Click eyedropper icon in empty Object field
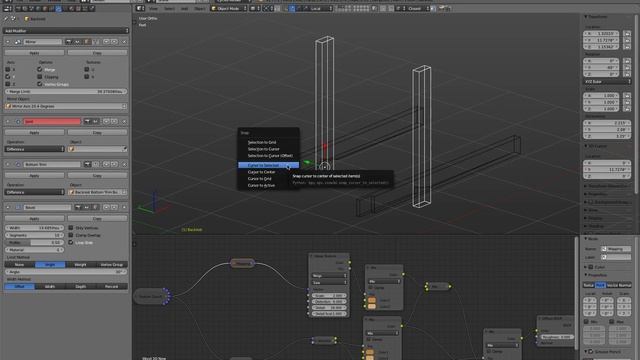 point(124,149)
